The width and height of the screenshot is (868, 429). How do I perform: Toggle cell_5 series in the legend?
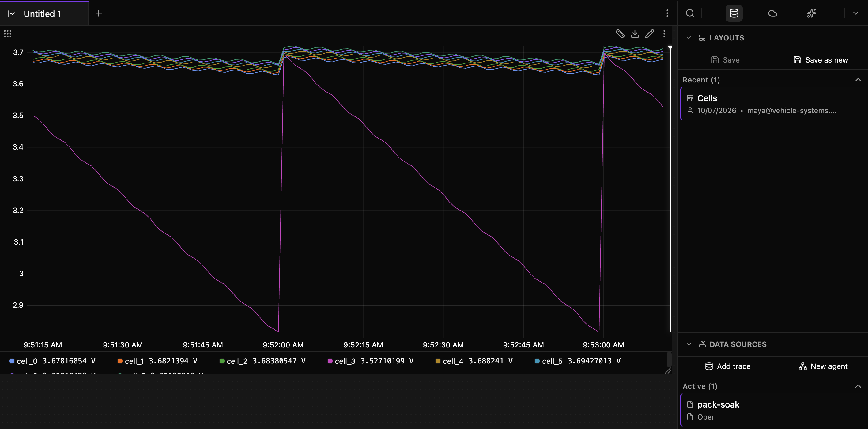(578, 361)
